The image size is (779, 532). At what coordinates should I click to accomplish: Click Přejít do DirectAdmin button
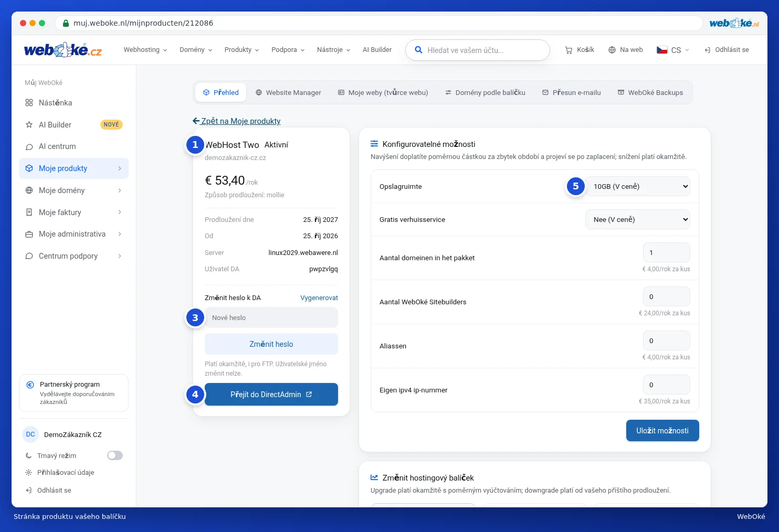(271, 395)
